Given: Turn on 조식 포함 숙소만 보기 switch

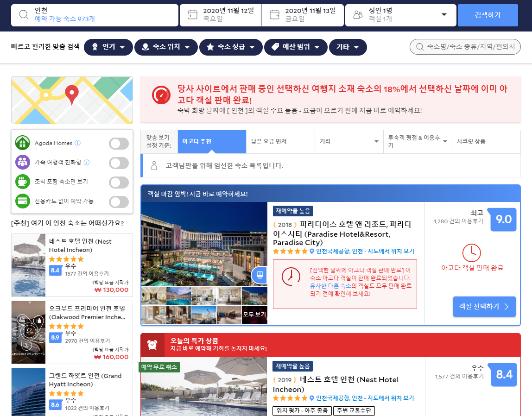Looking at the screenshot, I should pos(119,182).
